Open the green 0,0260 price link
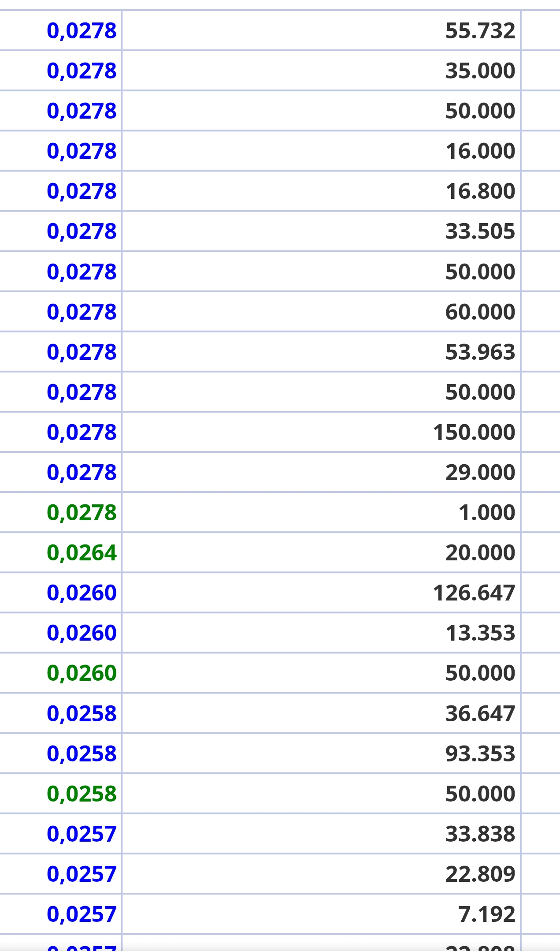This screenshot has width=560, height=951. pyautogui.click(x=82, y=673)
